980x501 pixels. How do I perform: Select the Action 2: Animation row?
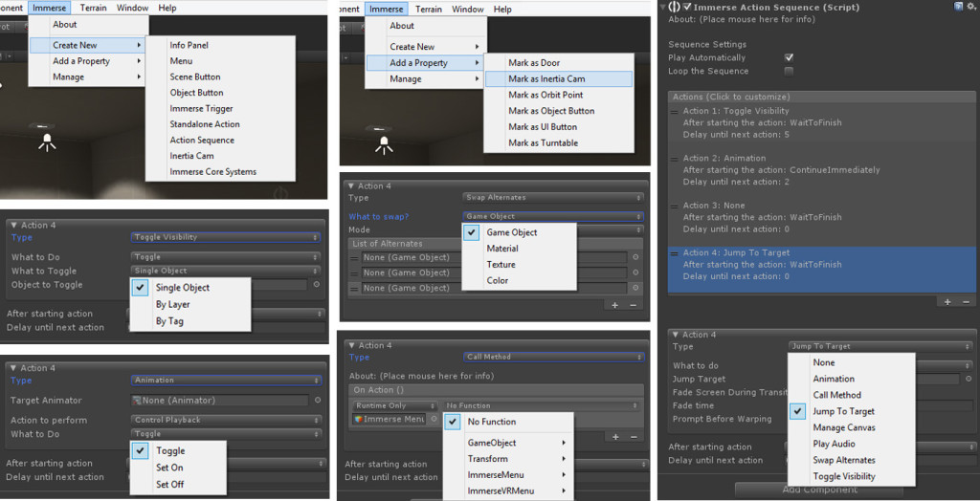click(821, 170)
